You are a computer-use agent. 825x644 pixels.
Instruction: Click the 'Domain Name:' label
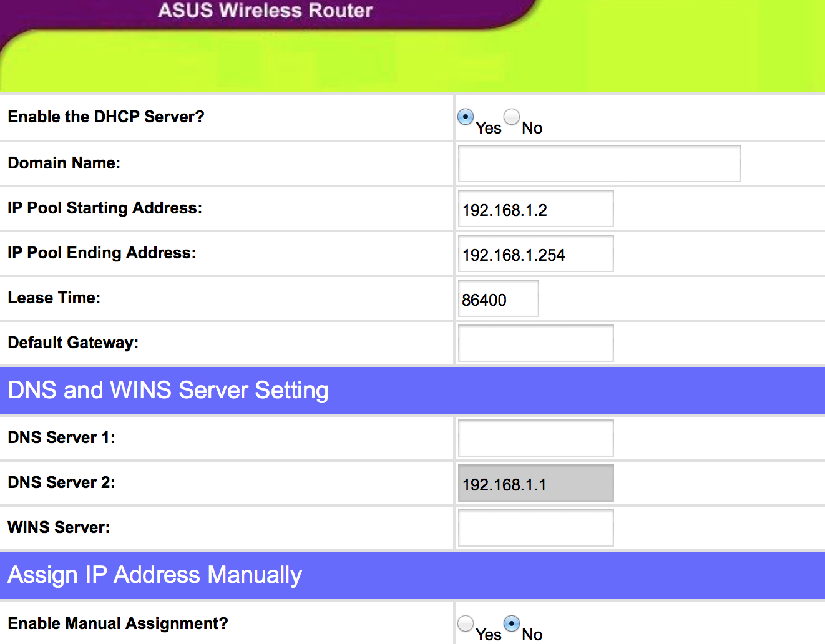64,163
